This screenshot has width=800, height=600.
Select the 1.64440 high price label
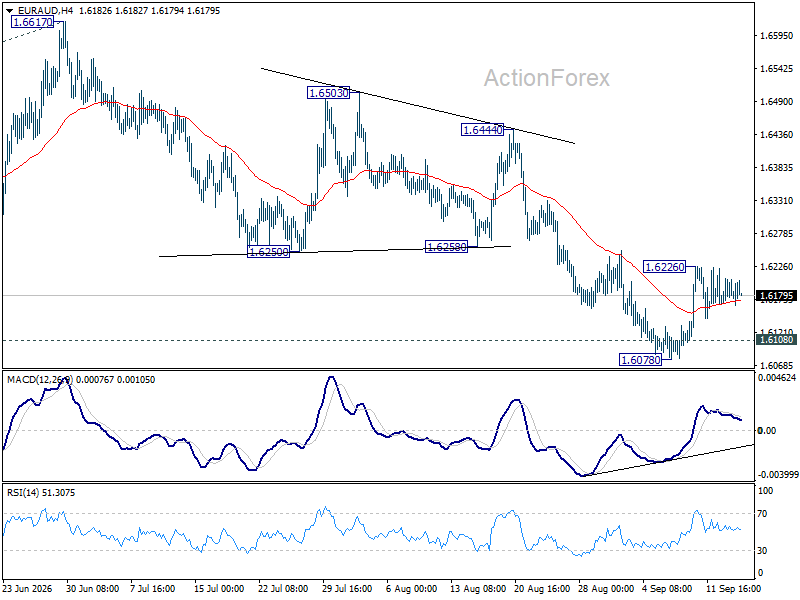click(x=482, y=130)
